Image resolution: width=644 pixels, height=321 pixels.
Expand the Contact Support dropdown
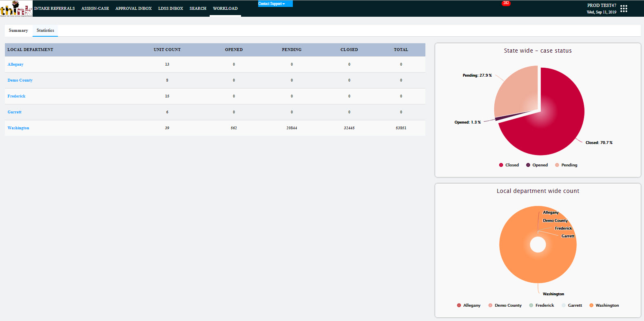point(275,4)
